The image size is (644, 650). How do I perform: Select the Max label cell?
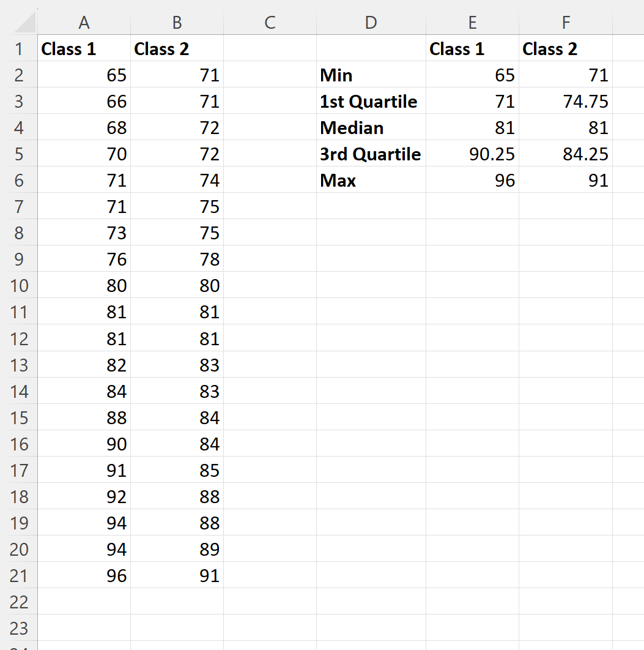point(371,181)
